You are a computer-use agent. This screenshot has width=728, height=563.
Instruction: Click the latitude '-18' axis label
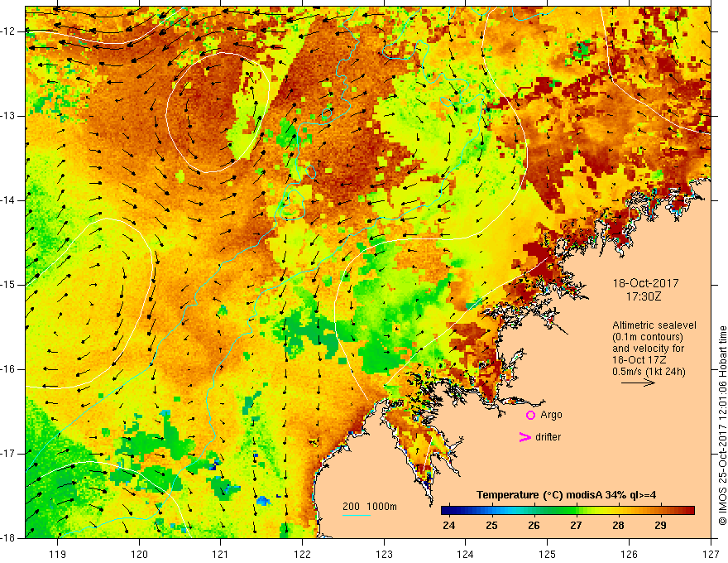pos(9,538)
